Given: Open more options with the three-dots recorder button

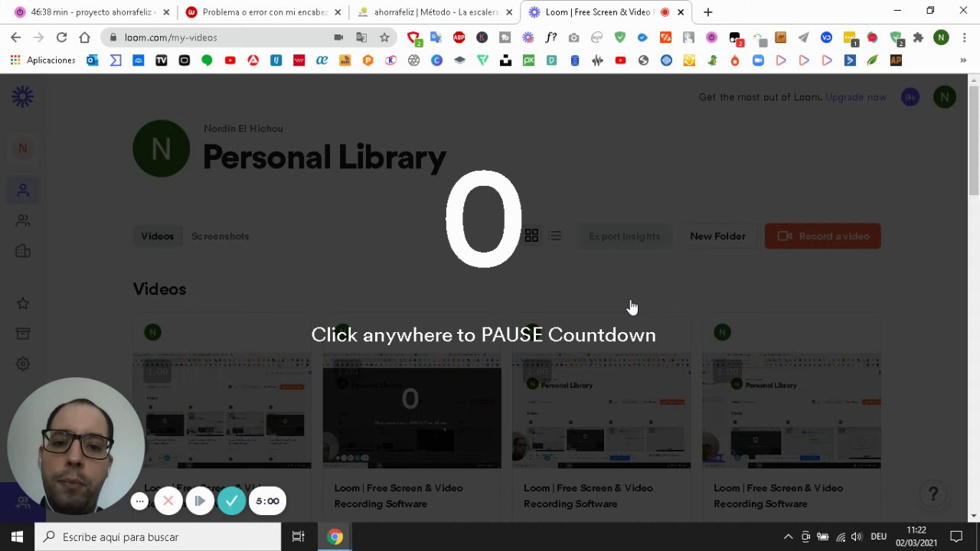Looking at the screenshot, I should 139,501.
